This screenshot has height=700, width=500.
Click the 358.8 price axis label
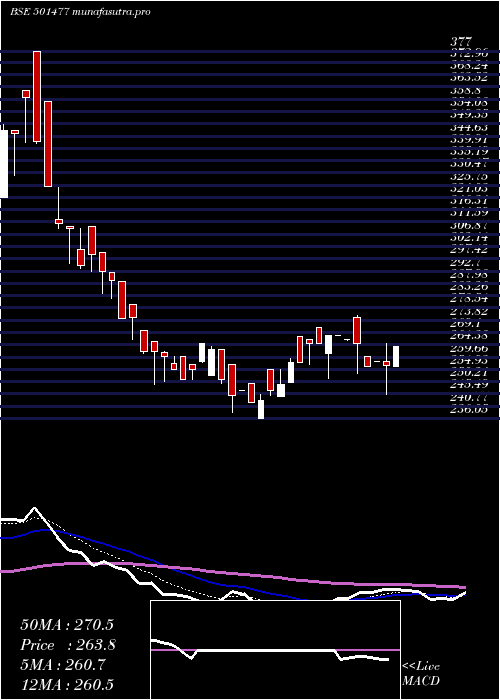(x=465, y=90)
